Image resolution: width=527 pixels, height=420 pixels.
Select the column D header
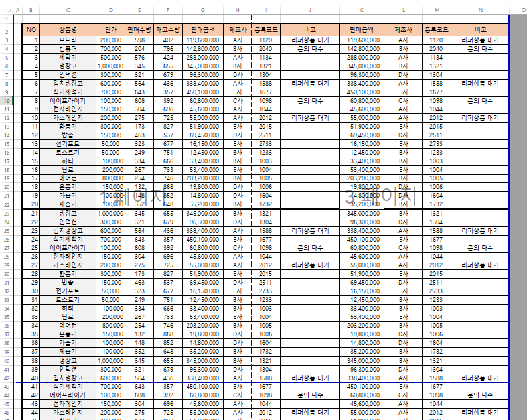pyautogui.click(x=111, y=10)
